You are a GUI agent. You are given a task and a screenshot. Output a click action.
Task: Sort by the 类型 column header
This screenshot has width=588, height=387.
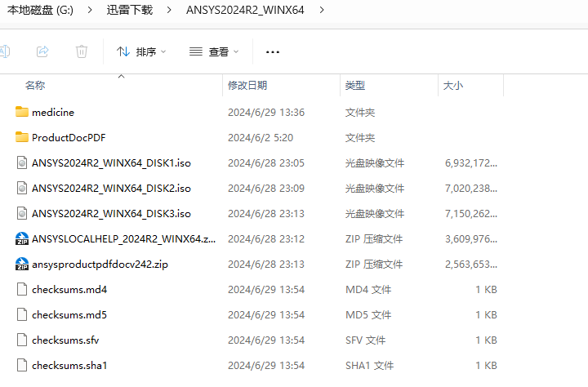pos(354,86)
